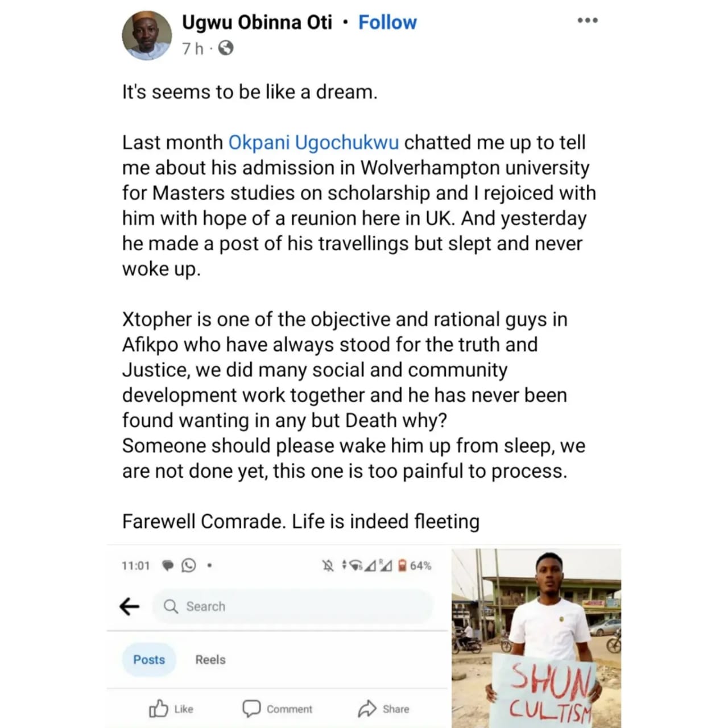Screen dimensions: 728x728
Task: Open the Shun Cultism photo
Action: [x=536, y=637]
